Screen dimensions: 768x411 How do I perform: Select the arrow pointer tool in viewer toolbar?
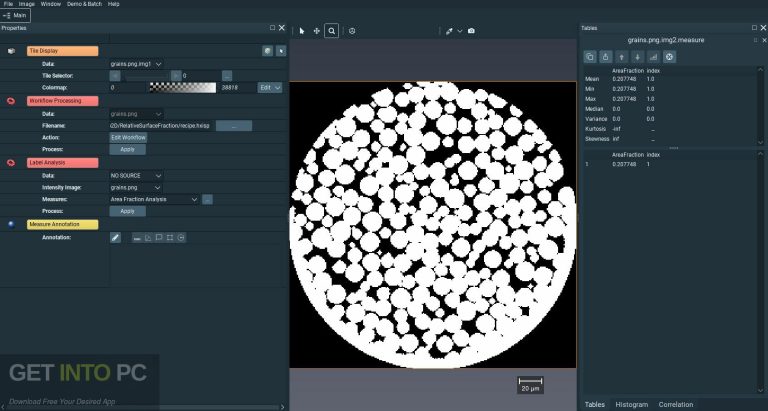pos(302,31)
